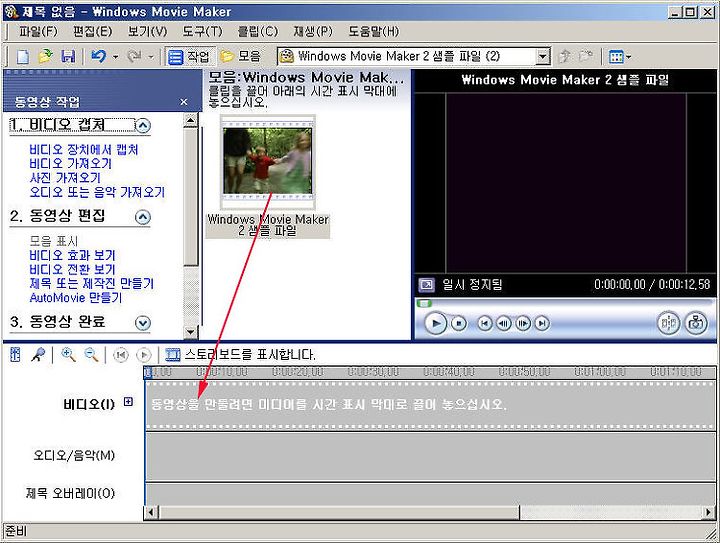Click the Zoom Timeline In magnifier icon
720x543 pixels.
pos(68,354)
